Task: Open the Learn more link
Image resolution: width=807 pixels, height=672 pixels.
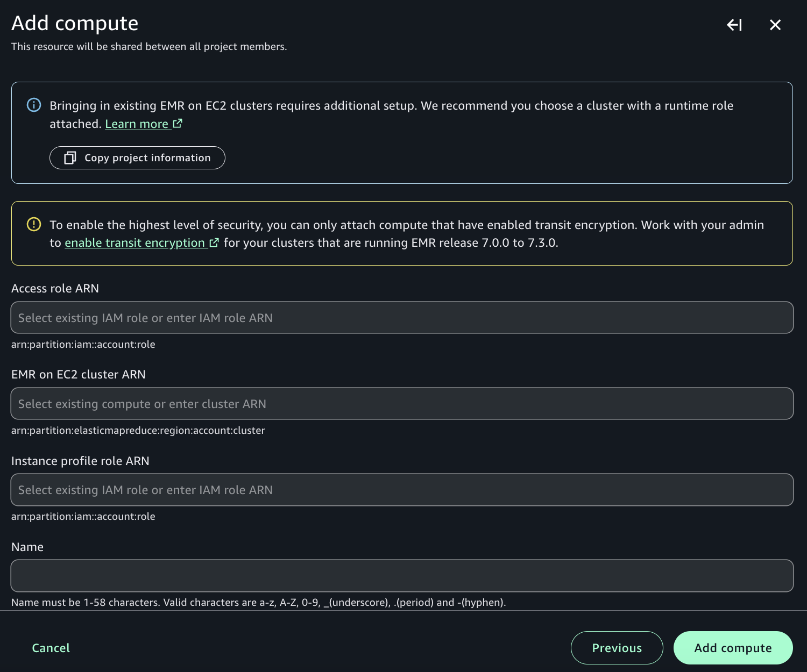Action: click(137, 124)
